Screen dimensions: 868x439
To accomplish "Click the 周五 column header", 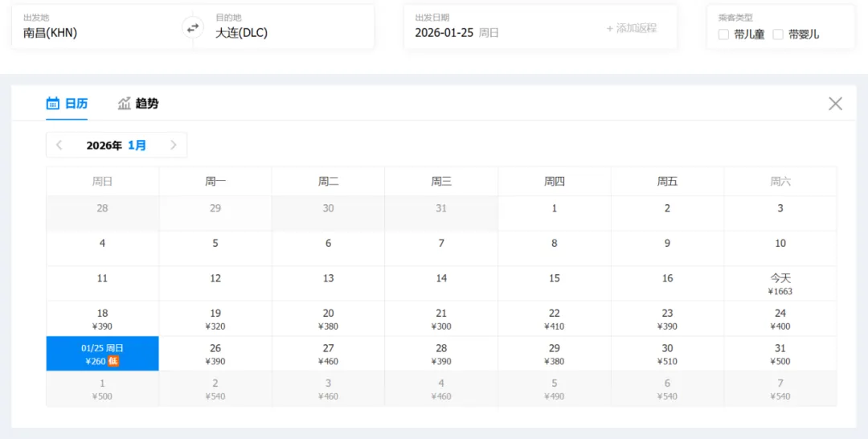I will tap(668, 181).
